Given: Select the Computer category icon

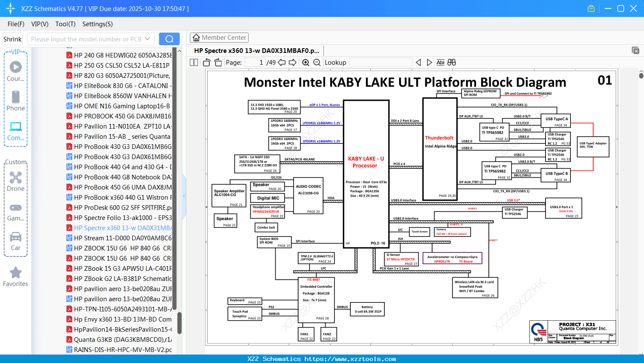Looking at the screenshot, I should tap(16, 126).
